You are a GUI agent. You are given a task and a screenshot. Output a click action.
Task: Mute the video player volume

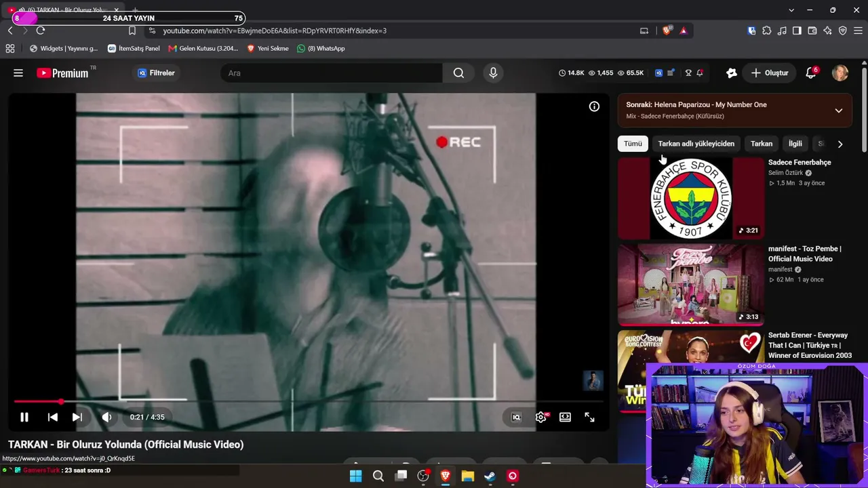[106, 418]
